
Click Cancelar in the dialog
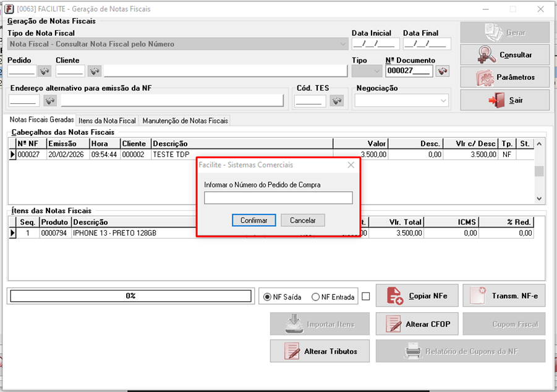coord(302,220)
